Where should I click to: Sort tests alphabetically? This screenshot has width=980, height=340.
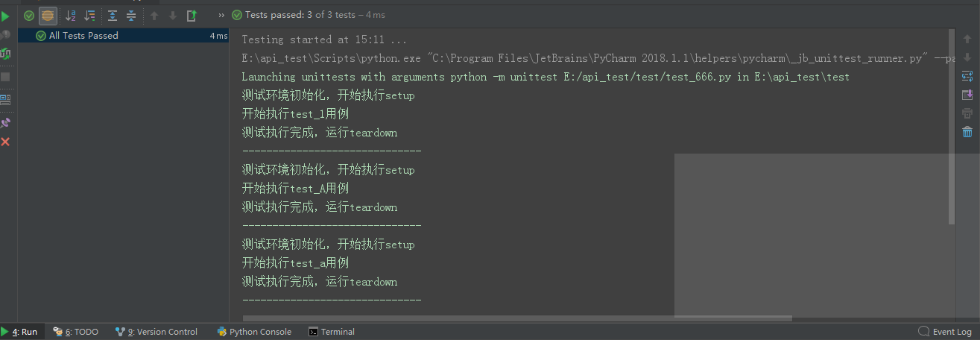tap(71, 16)
